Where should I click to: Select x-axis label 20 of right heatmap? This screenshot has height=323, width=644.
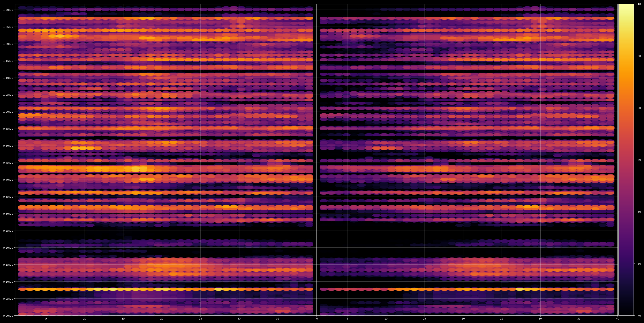point(463,319)
